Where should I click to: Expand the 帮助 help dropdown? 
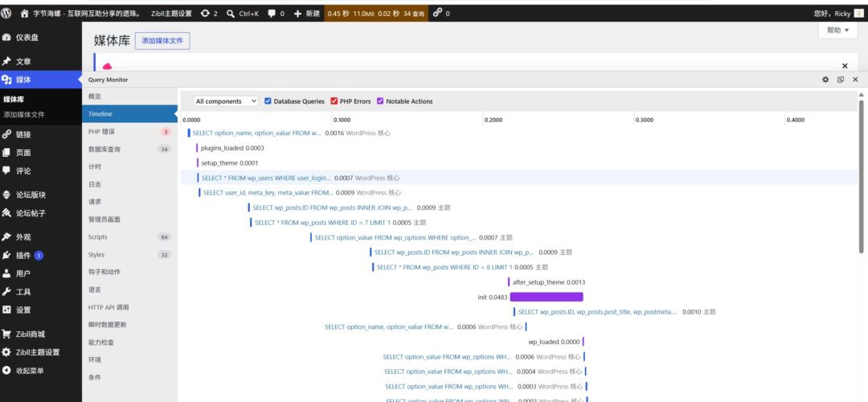point(838,31)
